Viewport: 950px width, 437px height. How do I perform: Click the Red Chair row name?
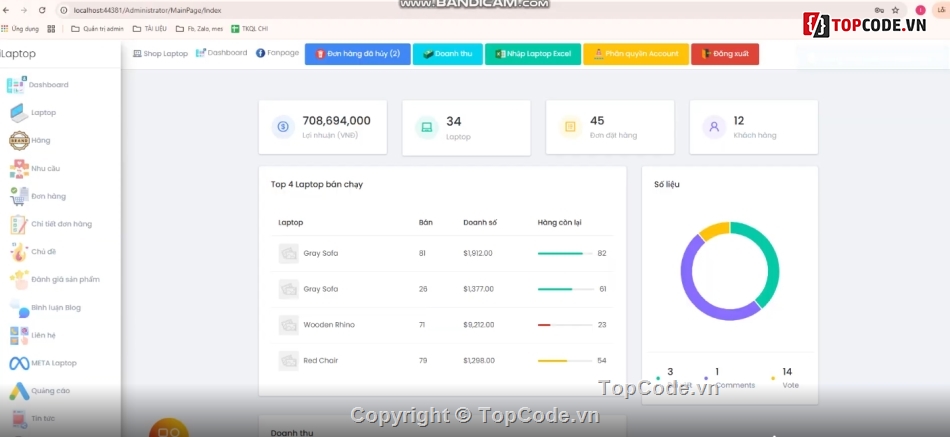pos(321,361)
